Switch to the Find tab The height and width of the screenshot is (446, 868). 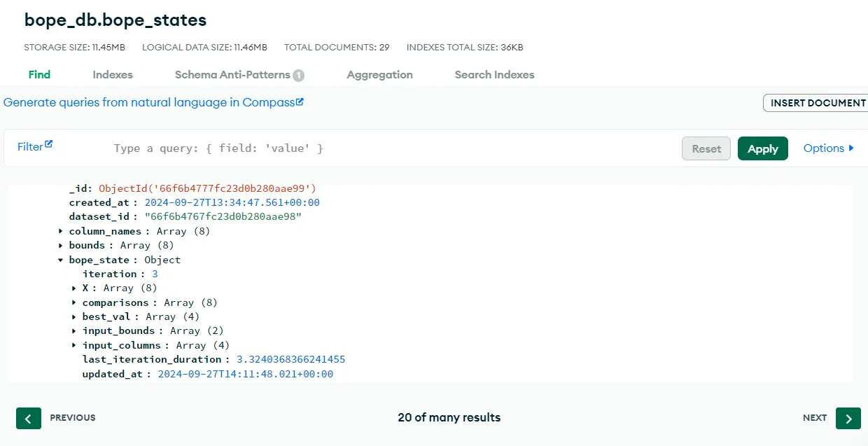tap(39, 74)
